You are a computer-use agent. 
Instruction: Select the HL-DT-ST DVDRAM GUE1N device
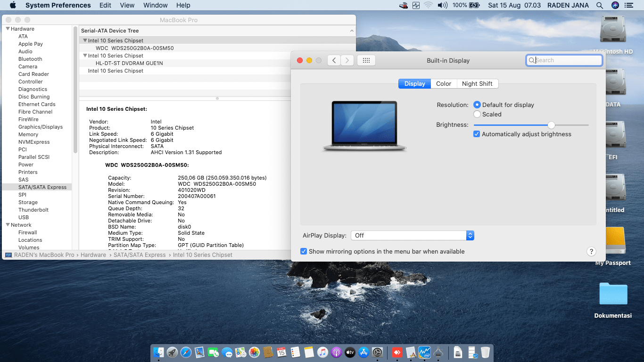pyautogui.click(x=129, y=63)
